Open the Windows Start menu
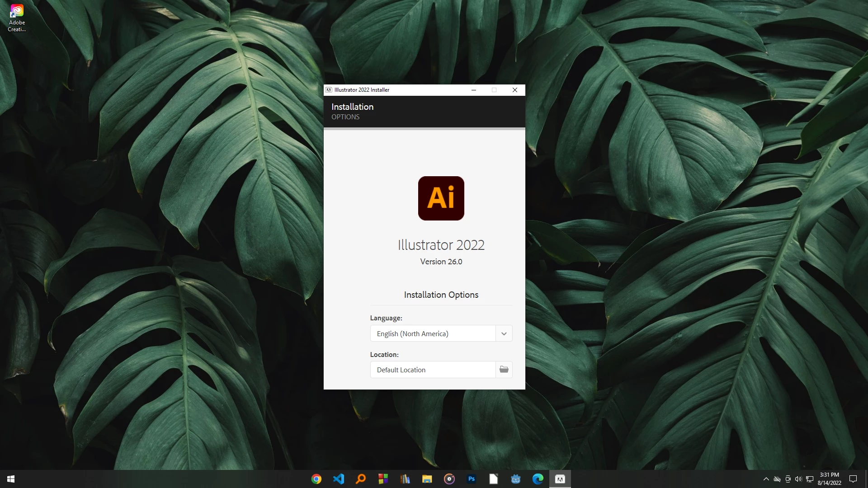 tap(11, 479)
